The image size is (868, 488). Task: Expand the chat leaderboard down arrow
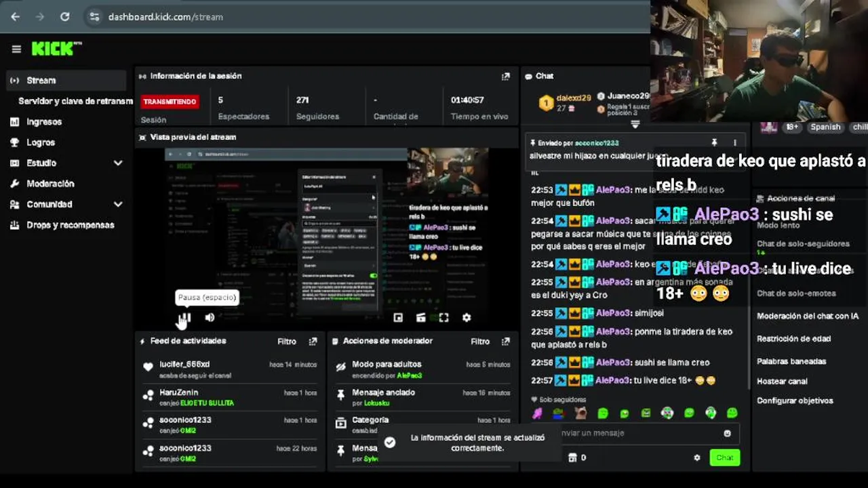click(635, 125)
